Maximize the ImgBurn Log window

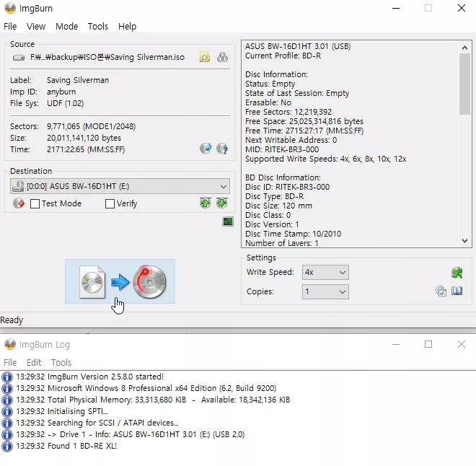428,344
